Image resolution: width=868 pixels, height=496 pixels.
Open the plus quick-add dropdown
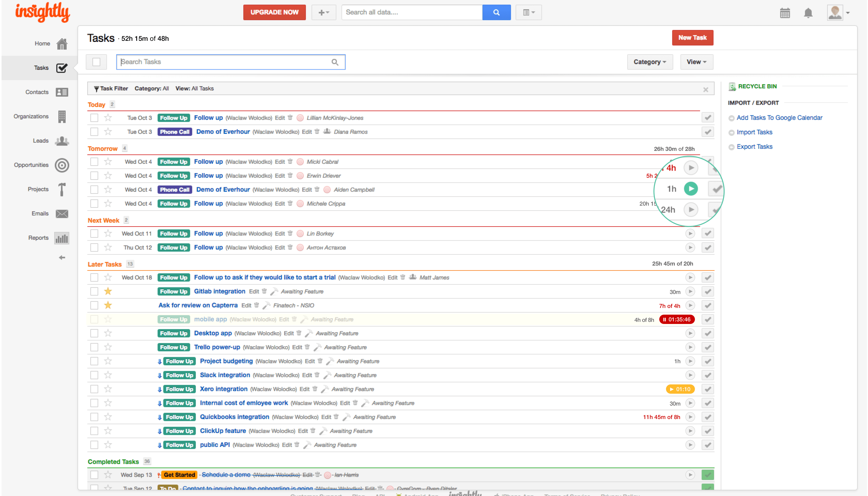tap(324, 12)
